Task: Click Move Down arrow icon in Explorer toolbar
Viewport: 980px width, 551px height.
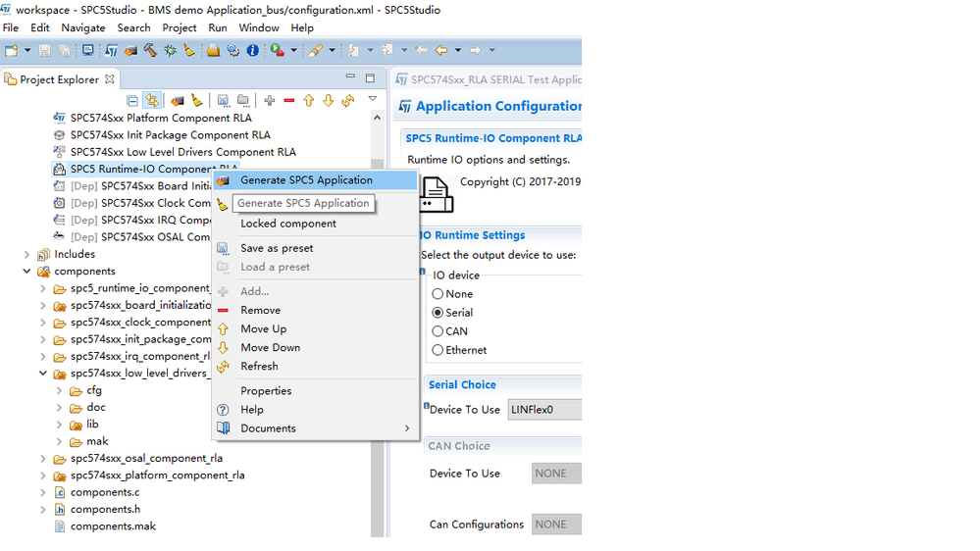Action: [x=328, y=101]
